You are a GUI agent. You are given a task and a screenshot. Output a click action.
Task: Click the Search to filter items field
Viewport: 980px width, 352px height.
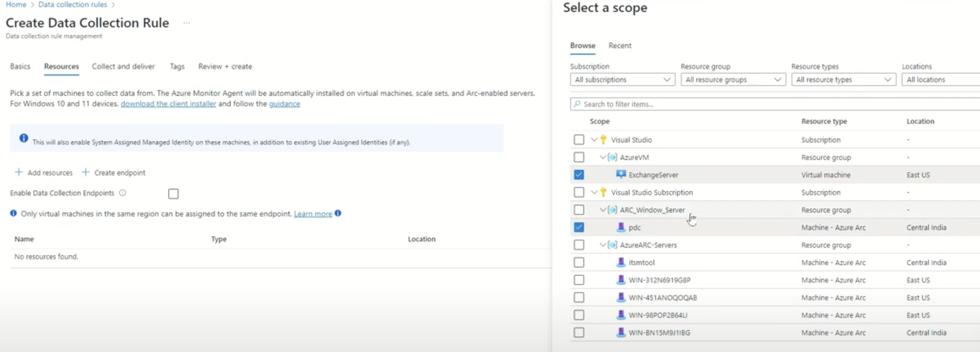point(775,104)
